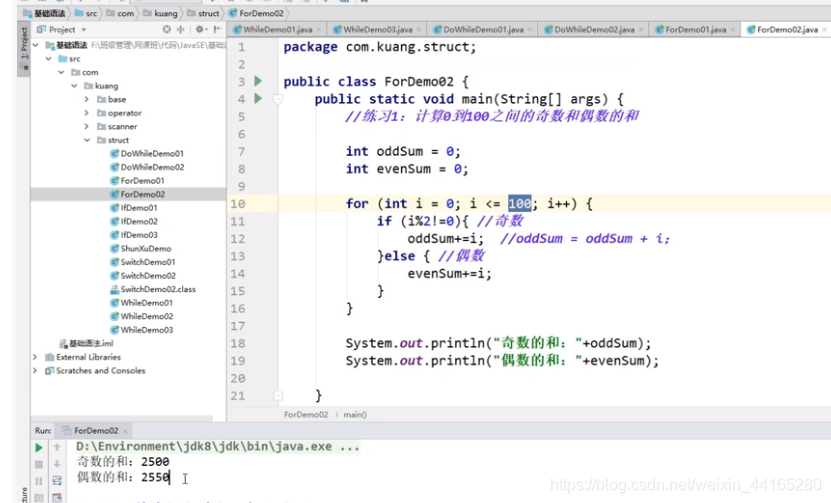The height and width of the screenshot is (503, 831).
Task: Hide the Project panel with hide icon
Action: pyautogui.click(x=217, y=30)
